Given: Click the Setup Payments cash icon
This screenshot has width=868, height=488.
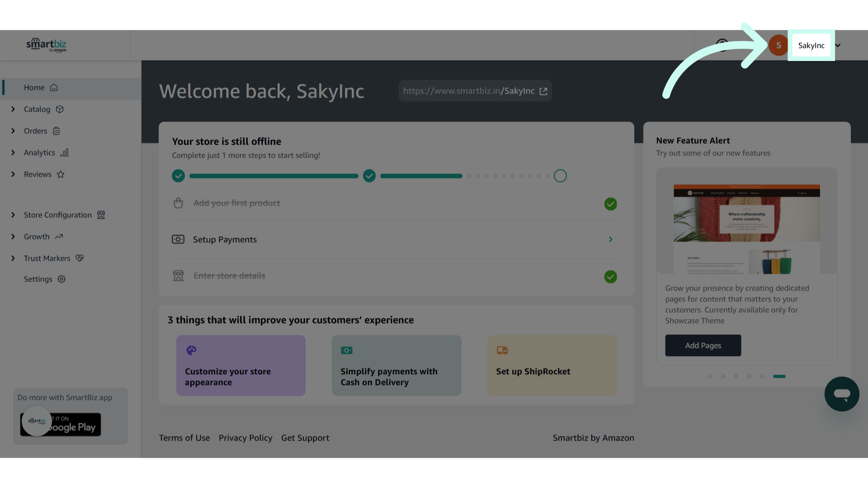Looking at the screenshot, I should [178, 239].
